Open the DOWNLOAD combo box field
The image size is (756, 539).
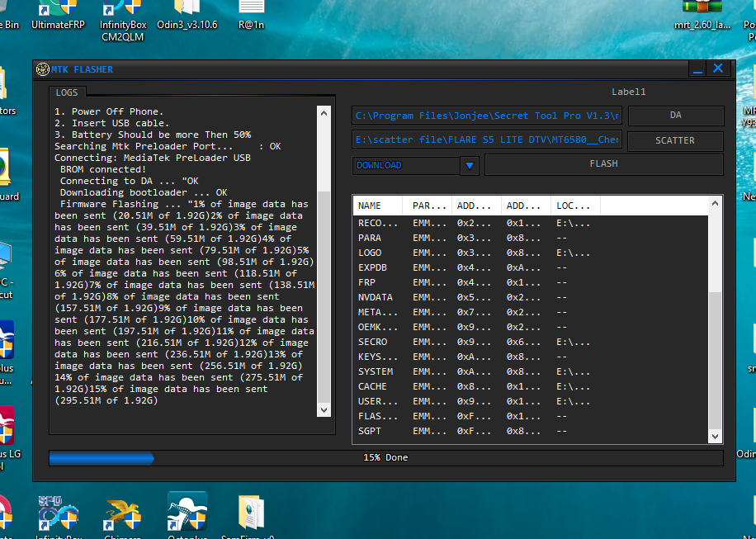pyautogui.click(x=404, y=166)
